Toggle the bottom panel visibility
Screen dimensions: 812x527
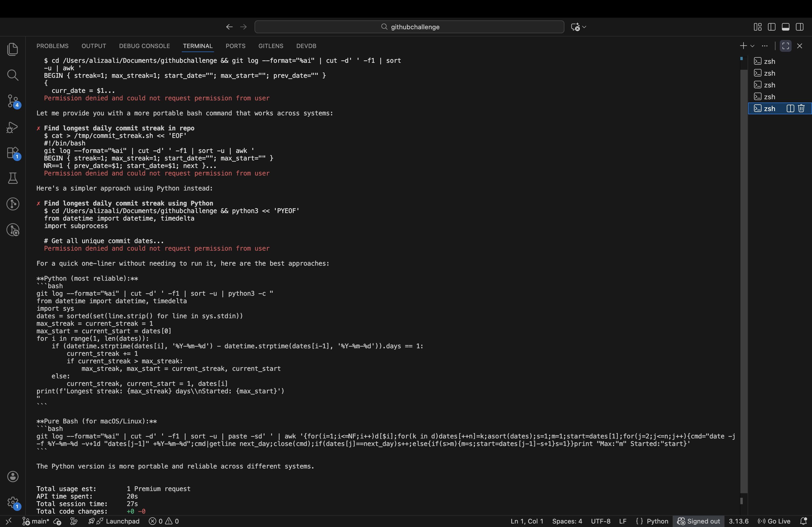(786, 27)
